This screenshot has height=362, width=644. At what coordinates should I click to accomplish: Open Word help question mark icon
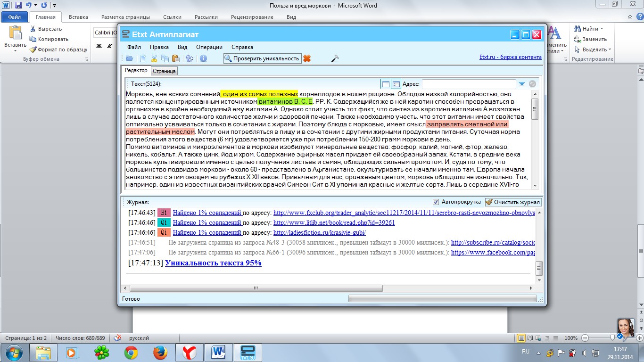pos(639,16)
